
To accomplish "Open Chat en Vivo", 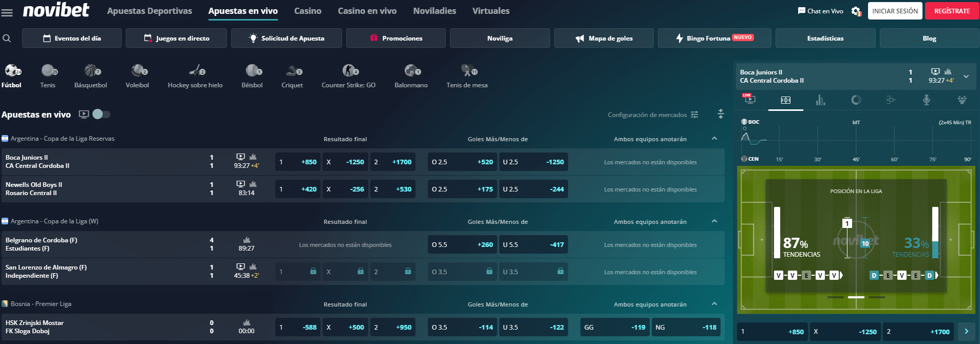I will coord(821,11).
